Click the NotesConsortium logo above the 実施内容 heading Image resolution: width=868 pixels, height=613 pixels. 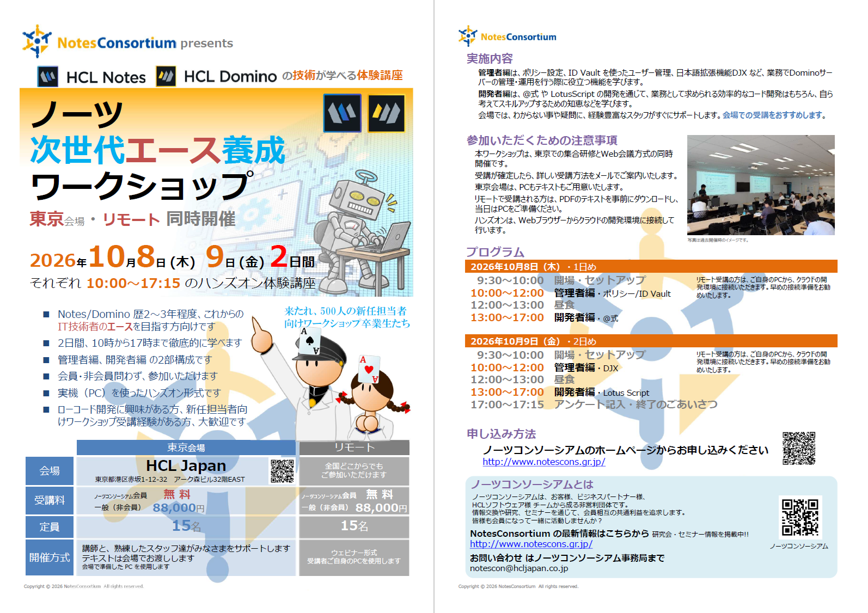[508, 36]
